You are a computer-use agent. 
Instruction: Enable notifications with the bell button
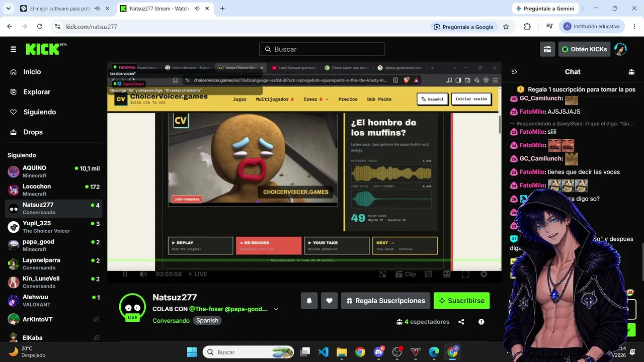(x=309, y=301)
